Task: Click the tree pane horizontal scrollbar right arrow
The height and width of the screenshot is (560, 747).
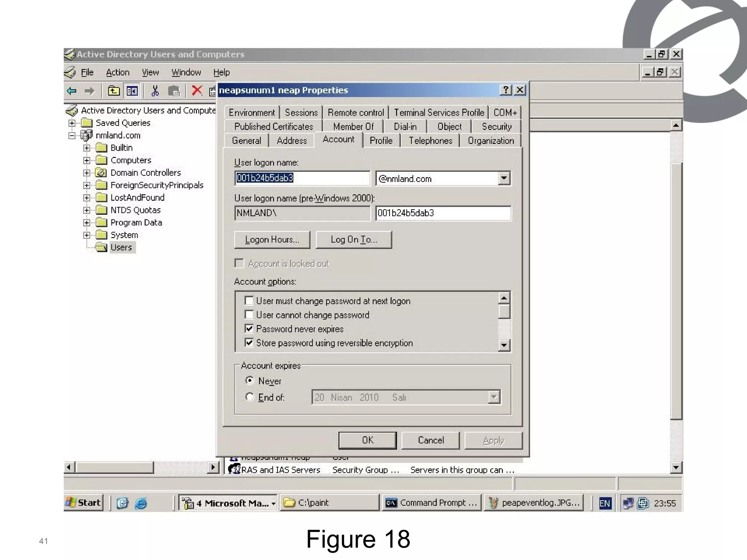Action: tap(213, 467)
